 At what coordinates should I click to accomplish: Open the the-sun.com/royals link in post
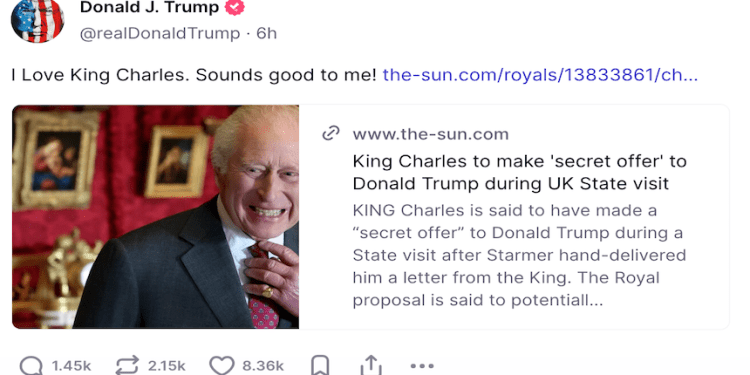[540, 75]
